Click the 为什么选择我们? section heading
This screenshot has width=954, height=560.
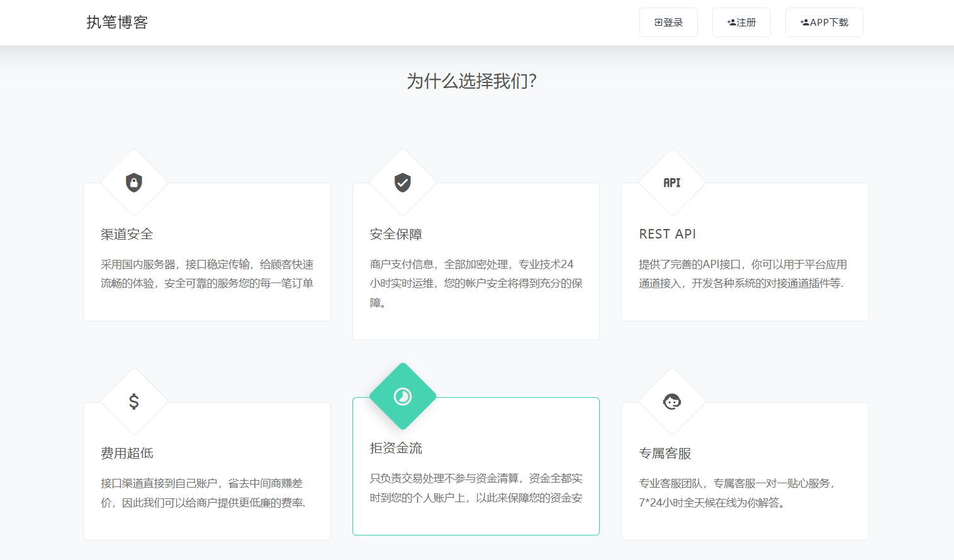tap(471, 81)
